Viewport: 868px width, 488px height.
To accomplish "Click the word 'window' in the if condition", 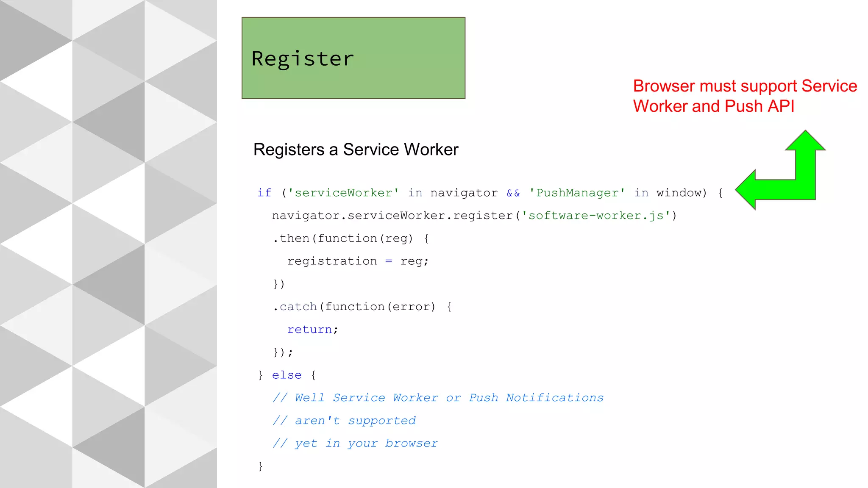I will (679, 193).
